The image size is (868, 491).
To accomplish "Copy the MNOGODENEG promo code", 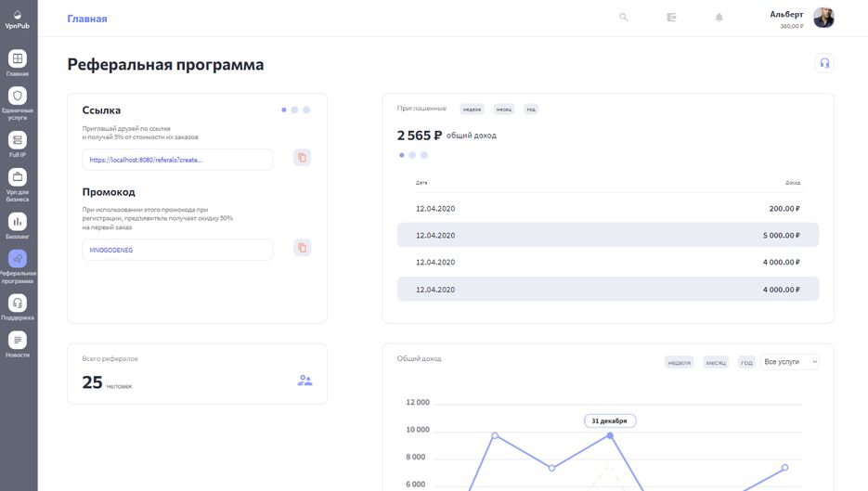I will click(x=302, y=249).
